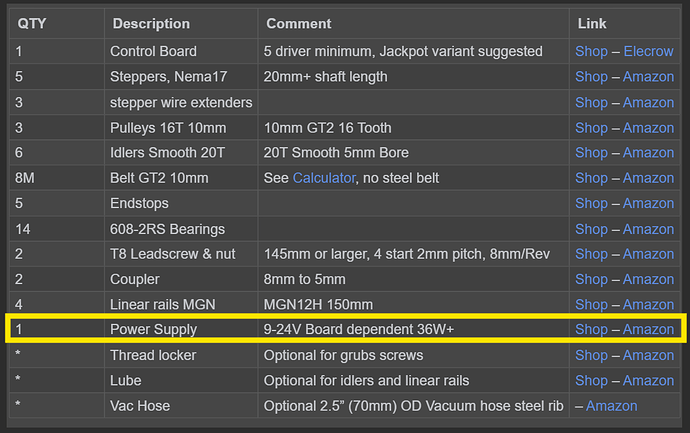Click Amazon link for Steppers Nema17

[x=648, y=77]
